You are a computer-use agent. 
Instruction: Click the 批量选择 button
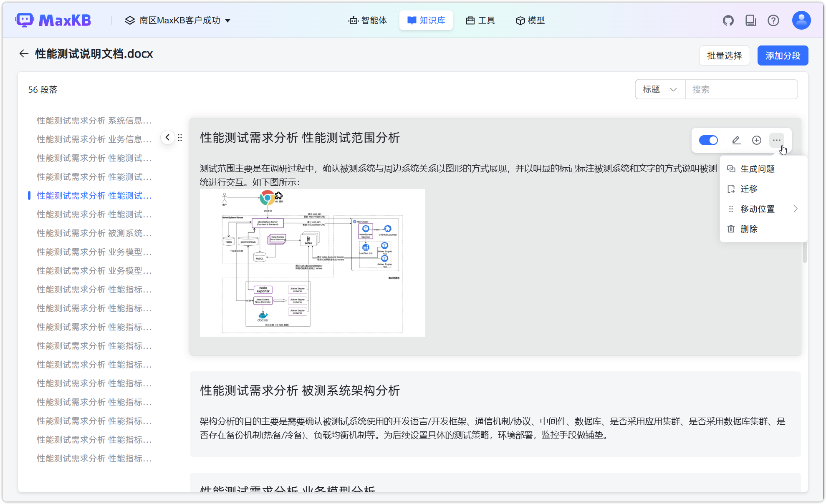(x=724, y=55)
